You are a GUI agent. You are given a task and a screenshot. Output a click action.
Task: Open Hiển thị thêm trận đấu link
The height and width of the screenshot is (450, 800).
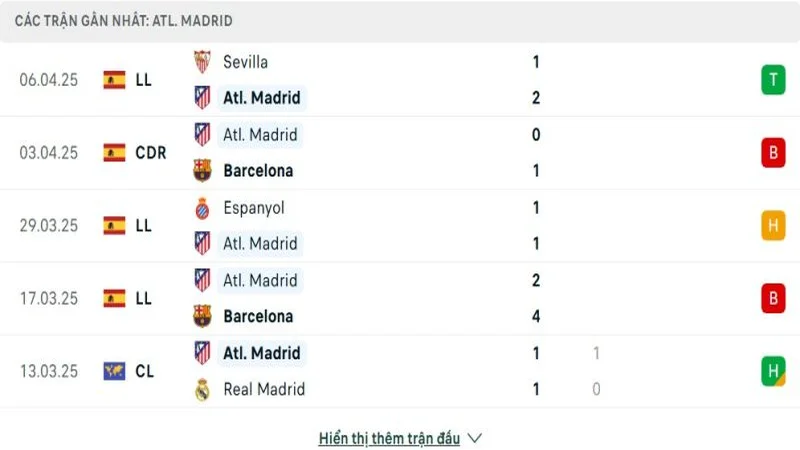[x=389, y=438]
